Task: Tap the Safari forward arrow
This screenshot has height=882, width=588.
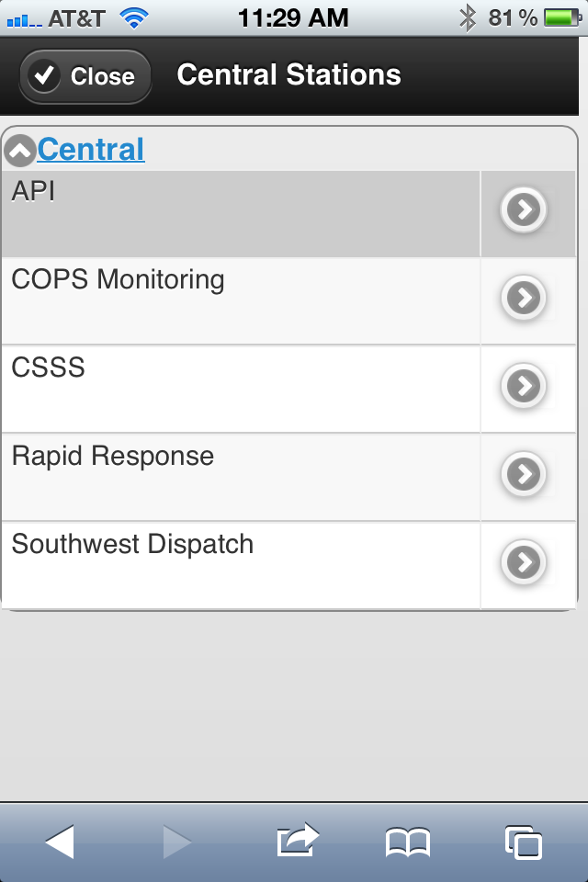Action: (x=177, y=842)
